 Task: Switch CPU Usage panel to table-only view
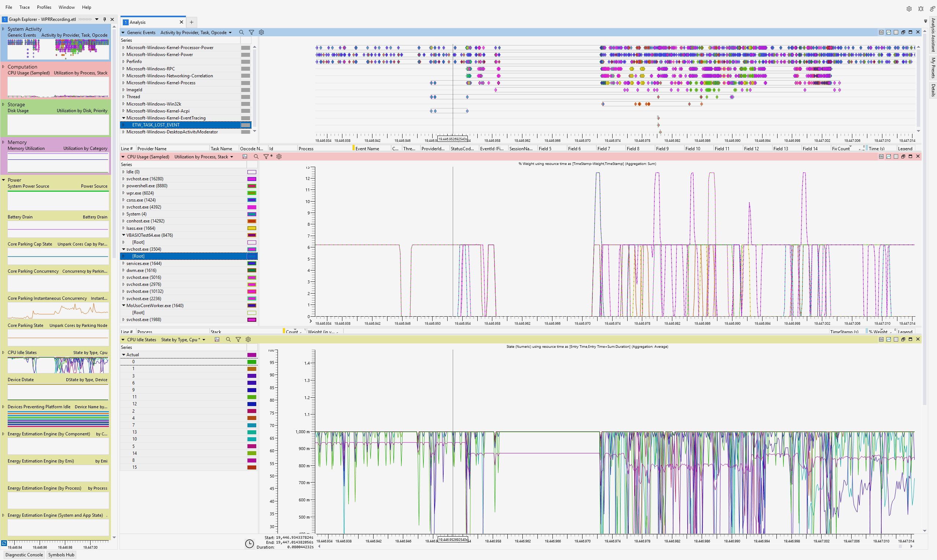click(896, 156)
